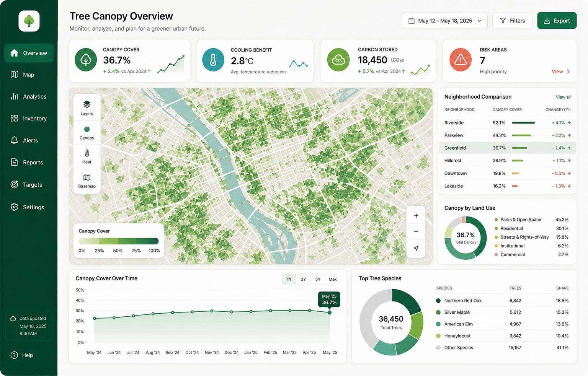Export the dashboard data
588x376 pixels.
point(557,21)
